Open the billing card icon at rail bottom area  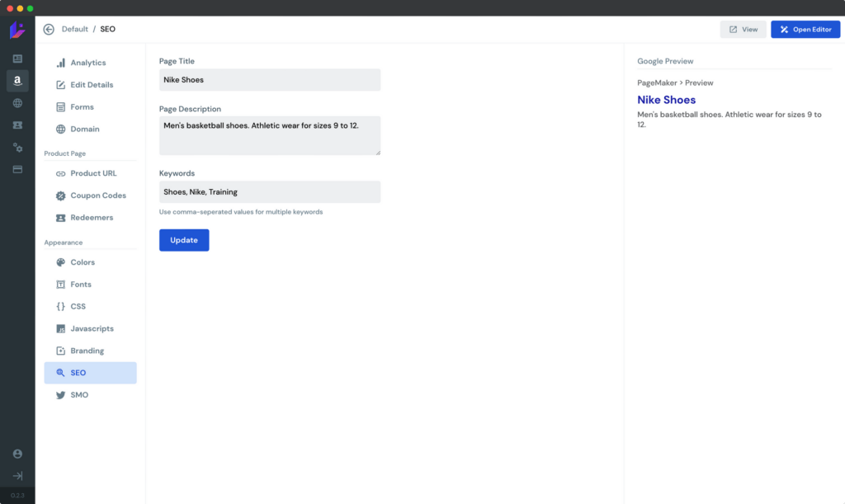17,169
